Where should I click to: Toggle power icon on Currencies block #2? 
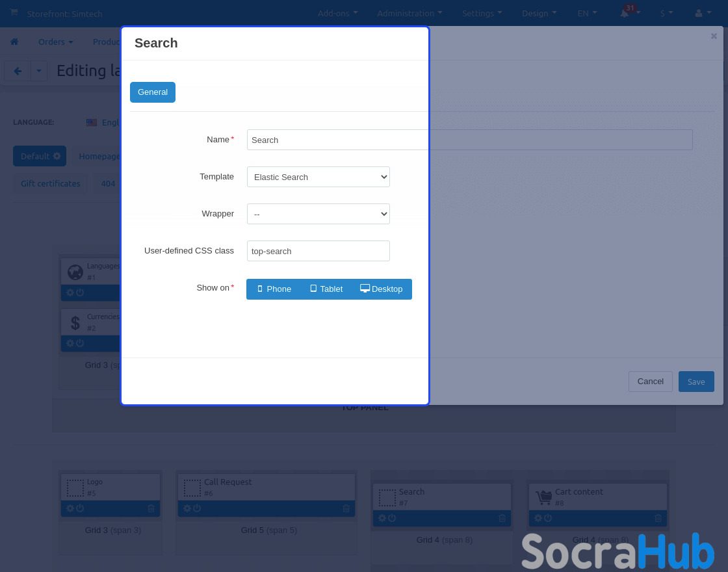click(80, 343)
